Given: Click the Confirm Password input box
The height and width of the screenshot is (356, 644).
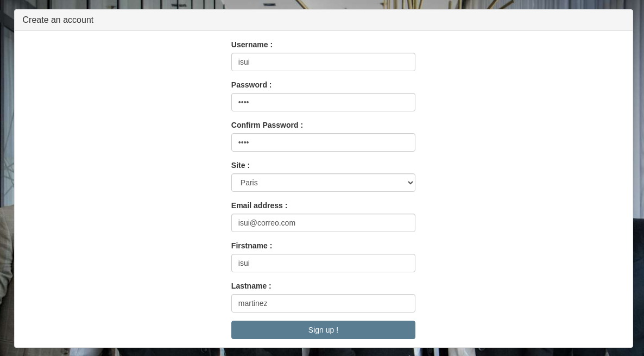Looking at the screenshot, I should coord(323,142).
